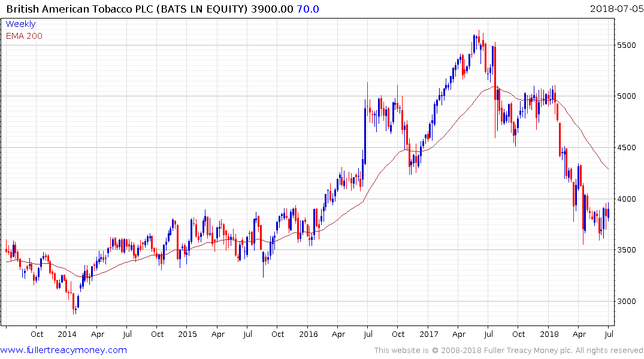The height and width of the screenshot is (359, 644).
Task: Click the 3500 price axis label
Action: (627, 250)
